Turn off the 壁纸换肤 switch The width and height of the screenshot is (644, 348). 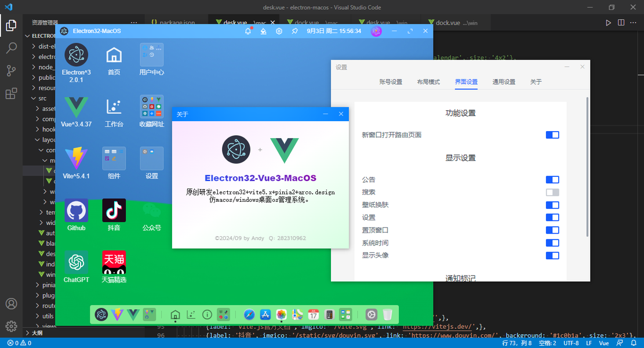pos(552,205)
